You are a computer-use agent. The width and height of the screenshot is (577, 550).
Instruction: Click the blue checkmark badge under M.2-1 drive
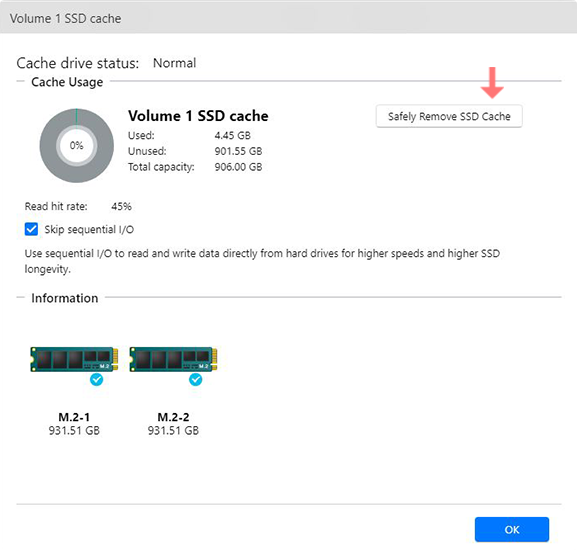[x=96, y=379]
